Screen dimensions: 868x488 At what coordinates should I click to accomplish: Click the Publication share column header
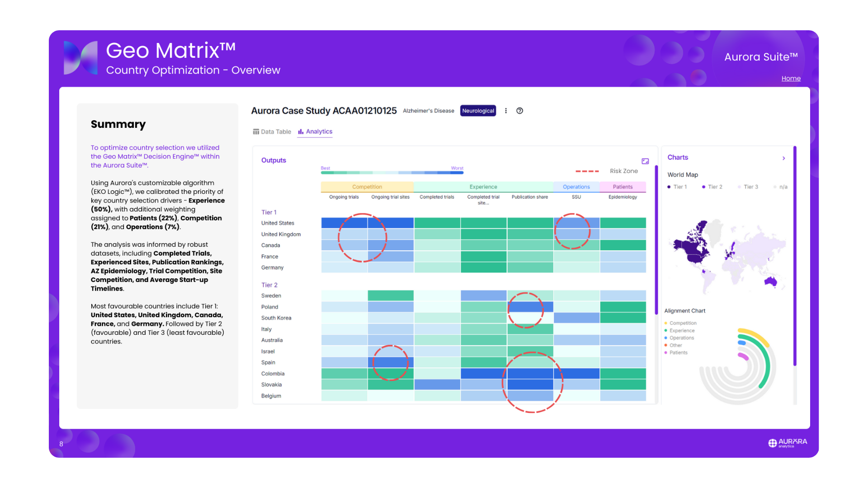(x=530, y=197)
